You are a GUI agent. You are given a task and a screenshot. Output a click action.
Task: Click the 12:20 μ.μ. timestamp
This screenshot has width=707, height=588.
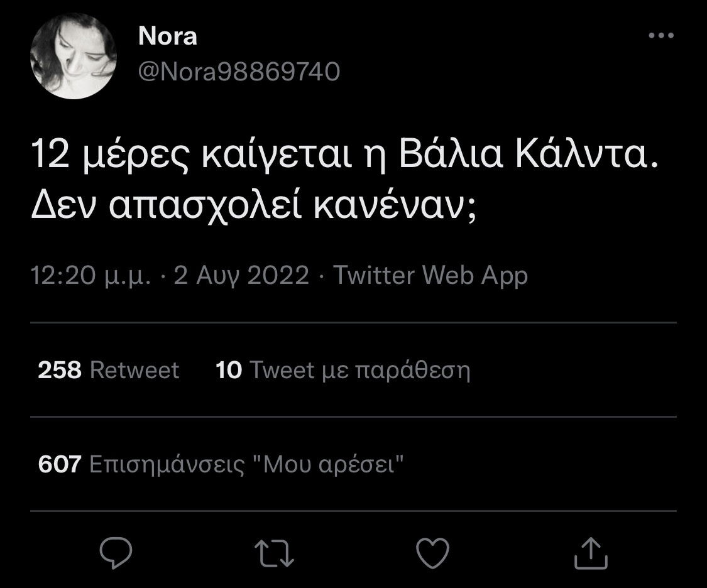click(90, 276)
